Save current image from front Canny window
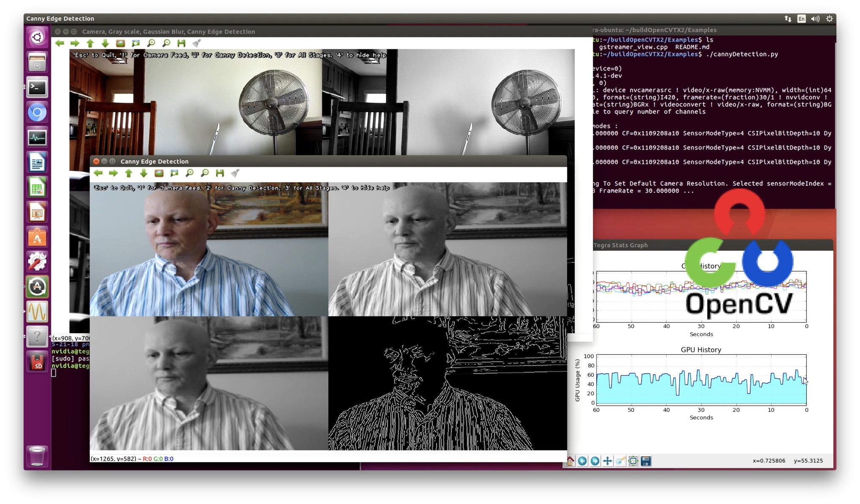This screenshot has width=860, height=504. tap(220, 173)
